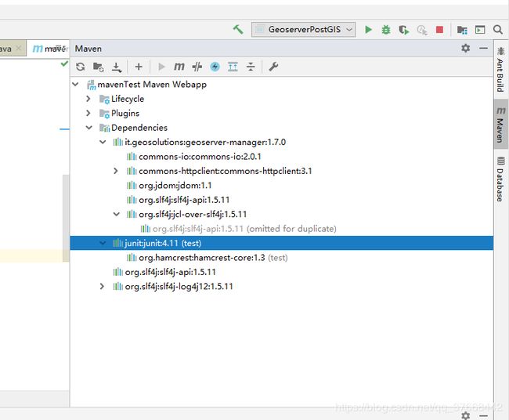Select org.hamcrest:hamcrest-core:1.3 dependency

(x=213, y=258)
